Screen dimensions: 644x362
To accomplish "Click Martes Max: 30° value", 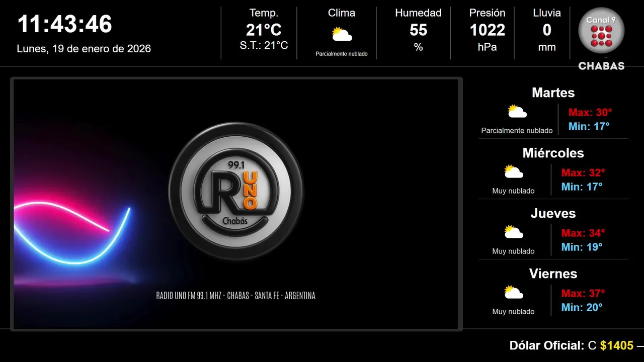I will (590, 112).
